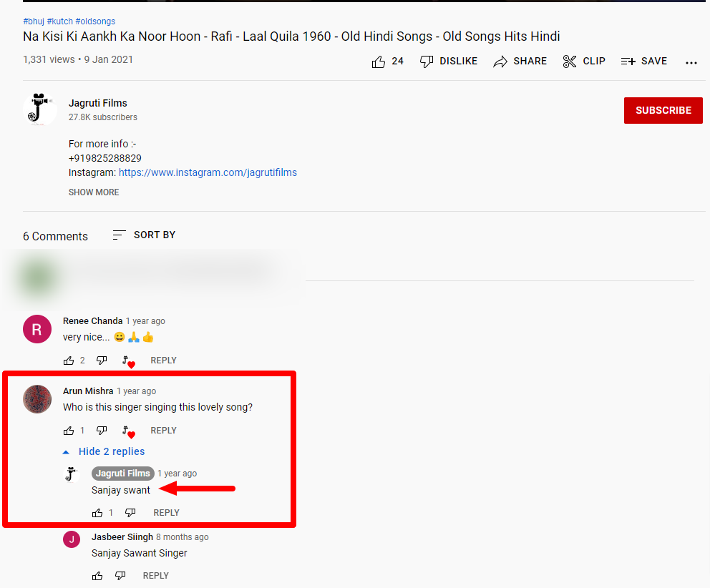
Task: Click Arun Mishra's profile picture
Action: [x=37, y=398]
